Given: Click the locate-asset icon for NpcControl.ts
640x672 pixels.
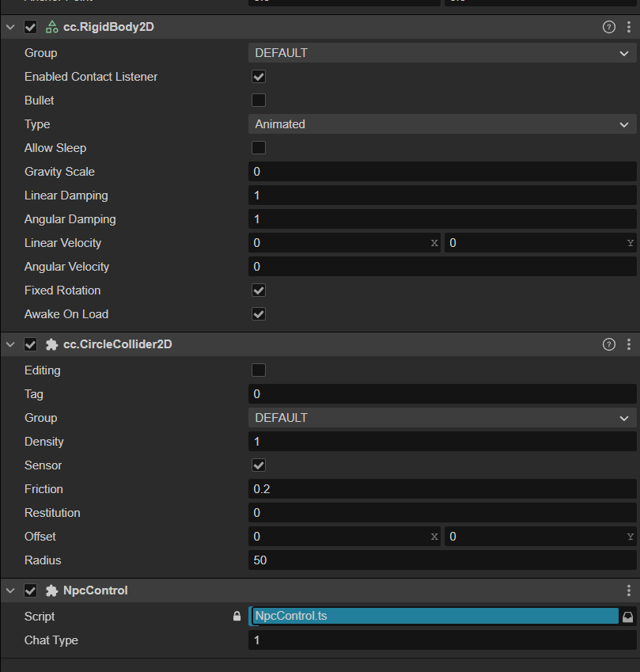Looking at the screenshot, I should (628, 617).
